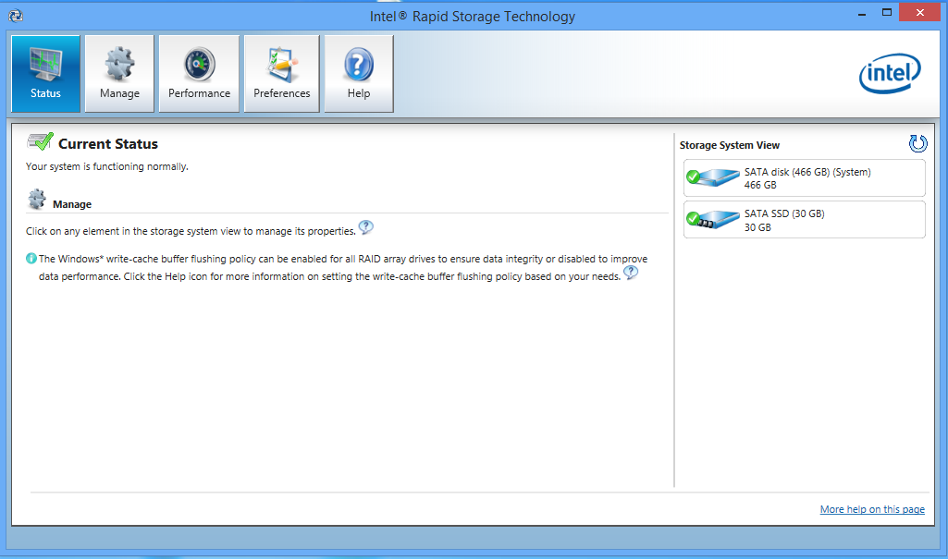This screenshot has width=948, height=560.
Task: Click the app icon in the title bar
Action: tap(16, 16)
